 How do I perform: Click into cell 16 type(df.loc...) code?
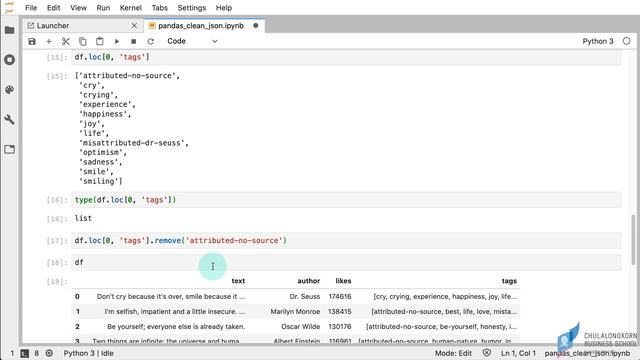coord(346,200)
